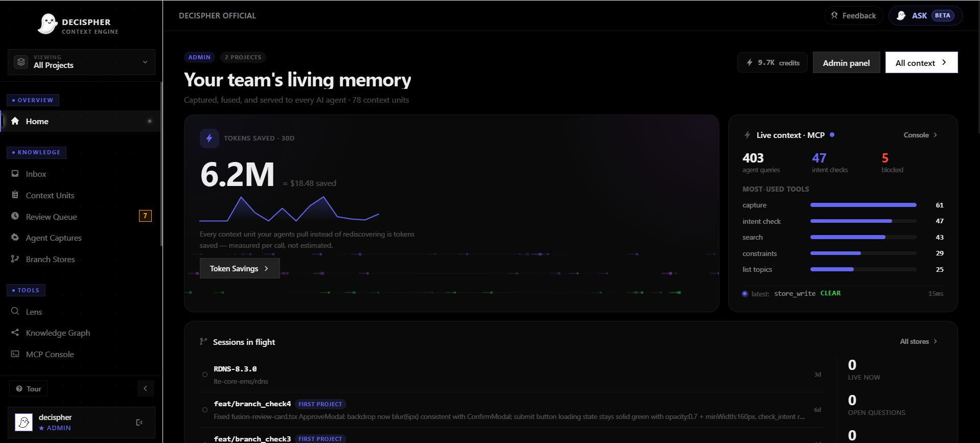The height and width of the screenshot is (443, 980).
Task: Click the Review Queue clock icon
Action: tap(15, 216)
